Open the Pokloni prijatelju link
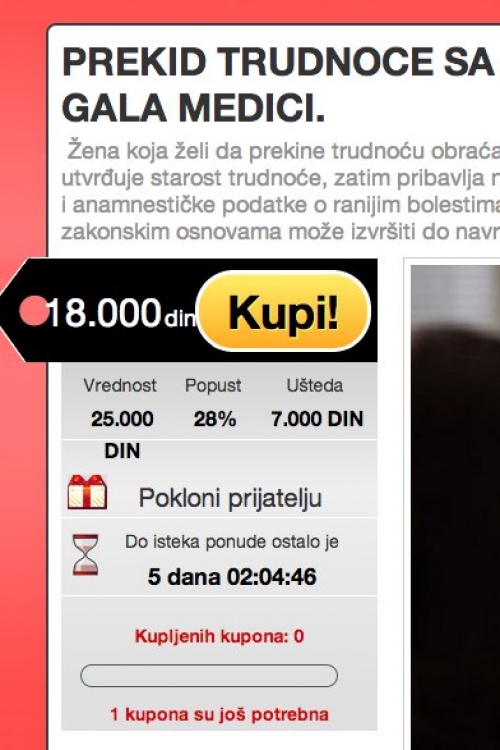The width and height of the screenshot is (500, 750). tap(230, 498)
